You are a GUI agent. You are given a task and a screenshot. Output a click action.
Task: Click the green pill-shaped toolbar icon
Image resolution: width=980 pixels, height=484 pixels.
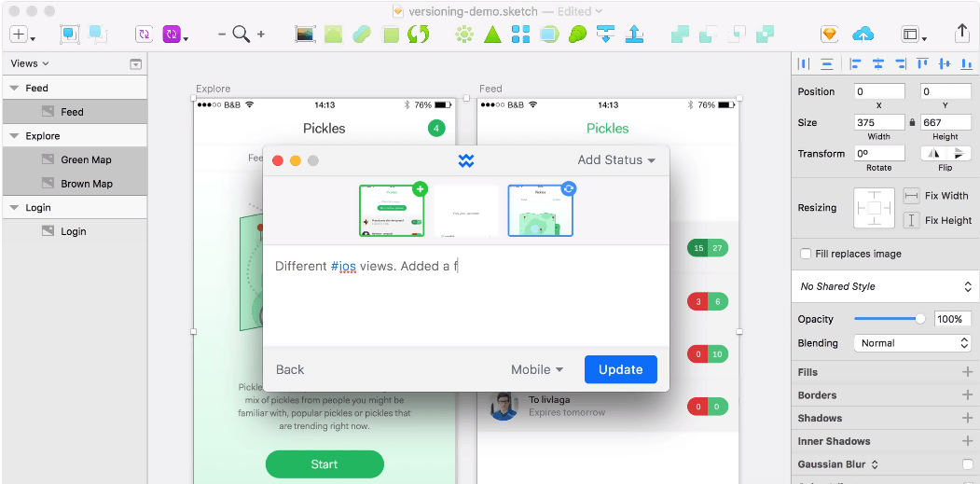(361, 35)
